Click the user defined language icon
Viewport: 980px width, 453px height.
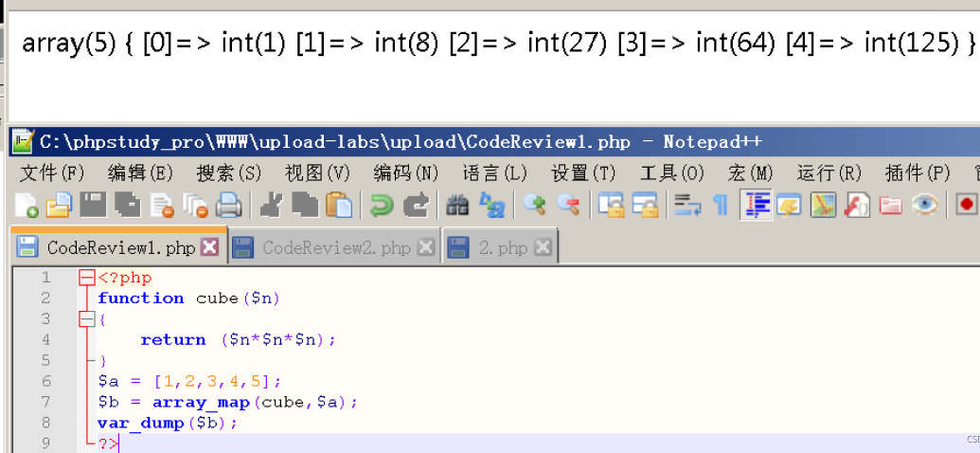pyautogui.click(x=789, y=205)
